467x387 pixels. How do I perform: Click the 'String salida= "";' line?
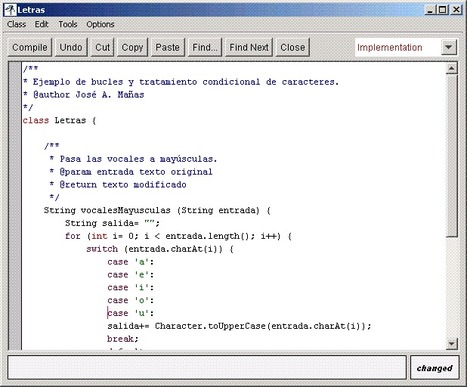tap(112, 223)
